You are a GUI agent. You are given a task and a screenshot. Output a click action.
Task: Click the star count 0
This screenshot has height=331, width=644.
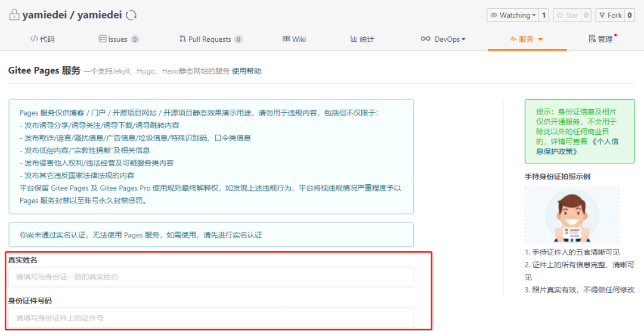pos(586,16)
